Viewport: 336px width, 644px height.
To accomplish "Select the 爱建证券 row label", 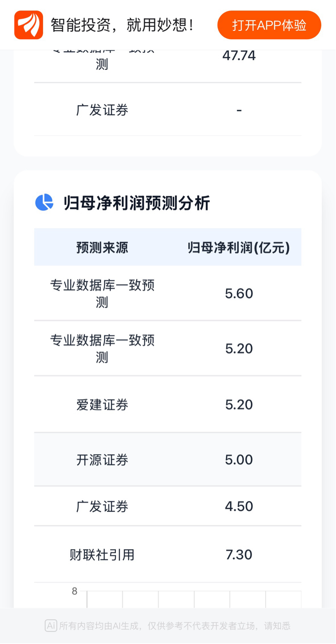I will click(102, 405).
